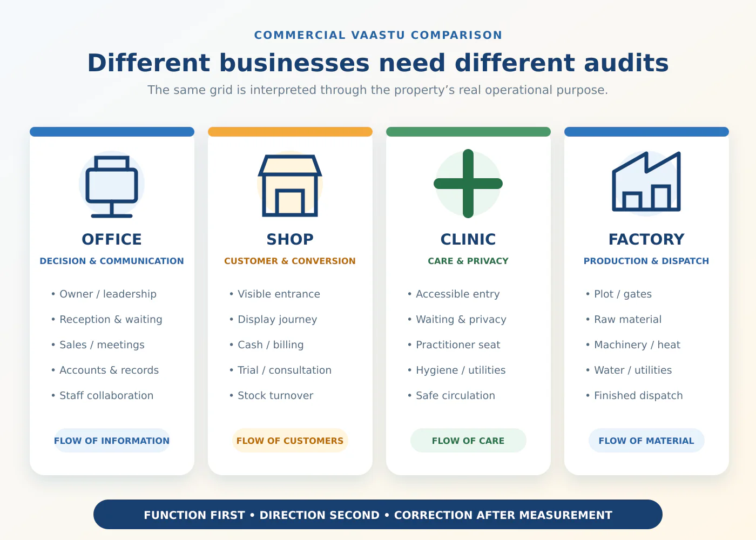Image resolution: width=756 pixels, height=540 pixels.
Task: Click the same grid is interpreted subtitle
Action: coord(378,90)
